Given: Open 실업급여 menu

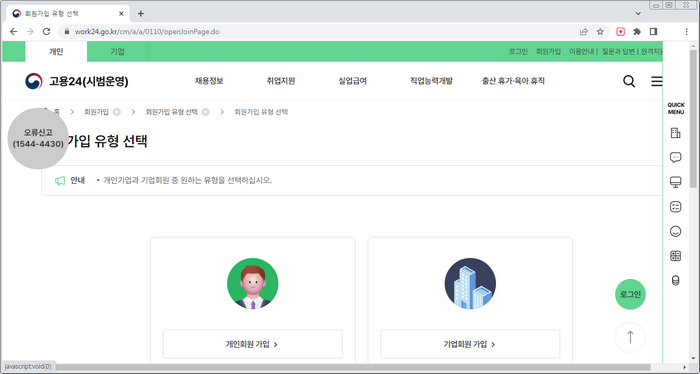Looking at the screenshot, I should click(x=353, y=81).
